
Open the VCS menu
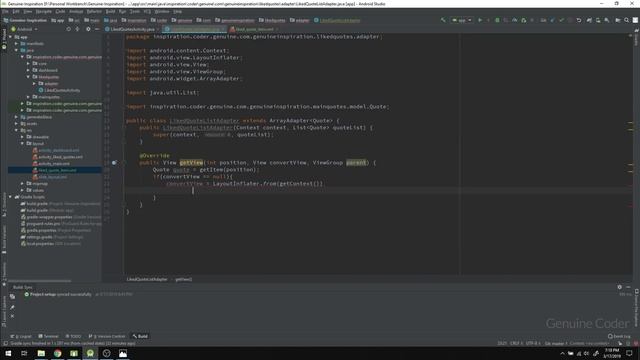pyautogui.click(x=147, y=11)
